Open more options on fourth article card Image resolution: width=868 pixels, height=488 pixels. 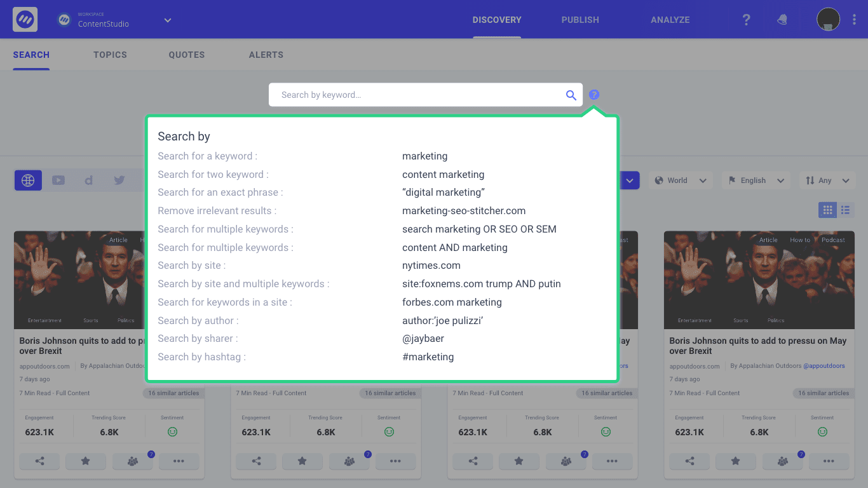pyautogui.click(x=829, y=461)
